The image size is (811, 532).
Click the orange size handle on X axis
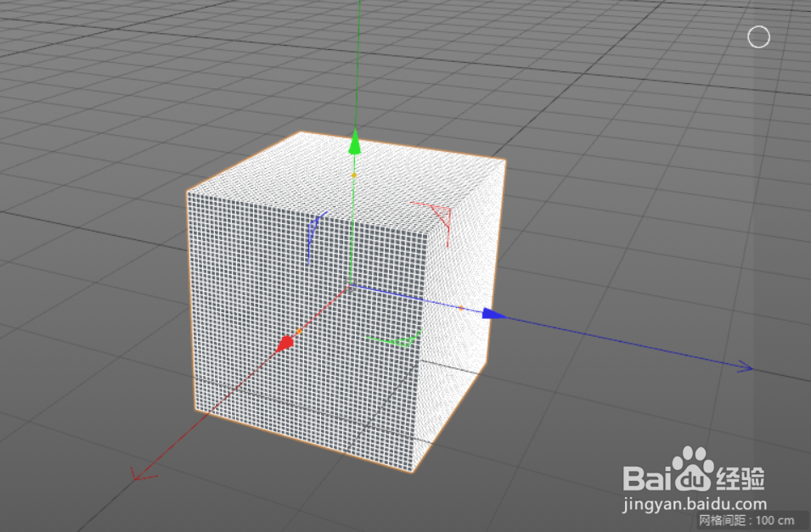[299, 331]
